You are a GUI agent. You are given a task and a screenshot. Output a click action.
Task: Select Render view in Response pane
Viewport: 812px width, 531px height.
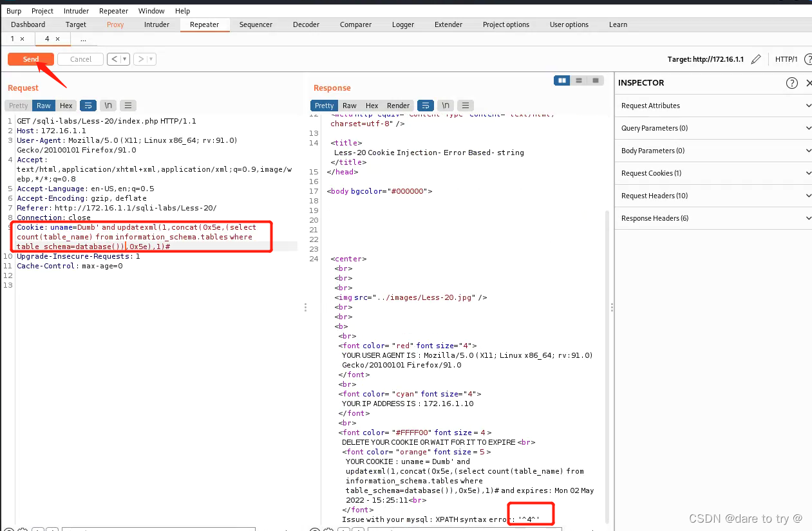click(x=399, y=106)
